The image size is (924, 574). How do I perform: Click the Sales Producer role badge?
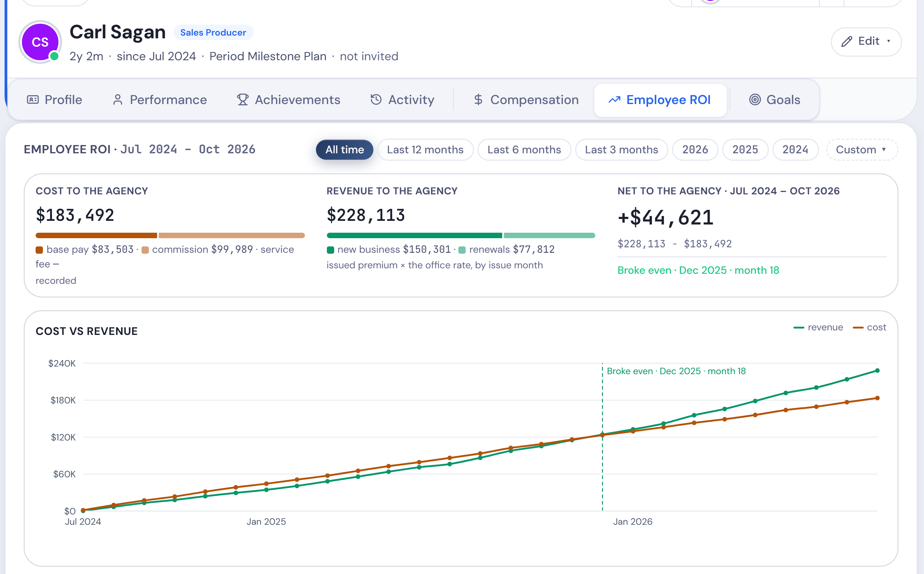[x=213, y=33]
